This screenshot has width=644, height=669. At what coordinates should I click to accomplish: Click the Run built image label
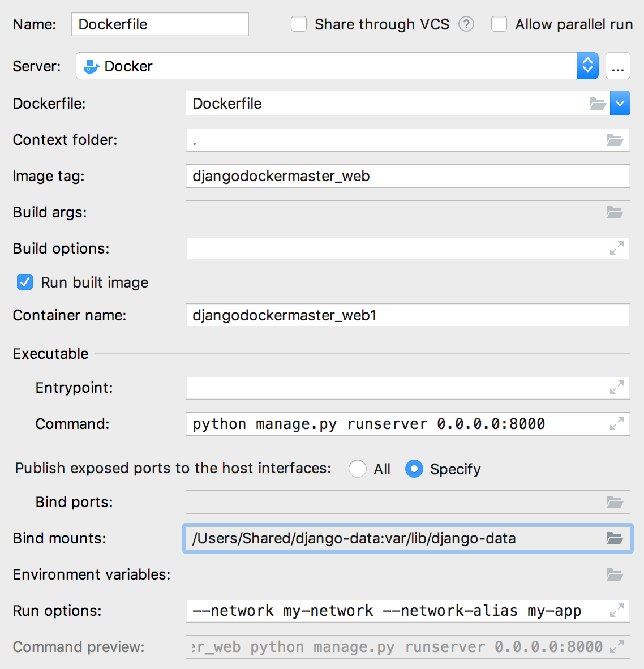click(x=95, y=282)
